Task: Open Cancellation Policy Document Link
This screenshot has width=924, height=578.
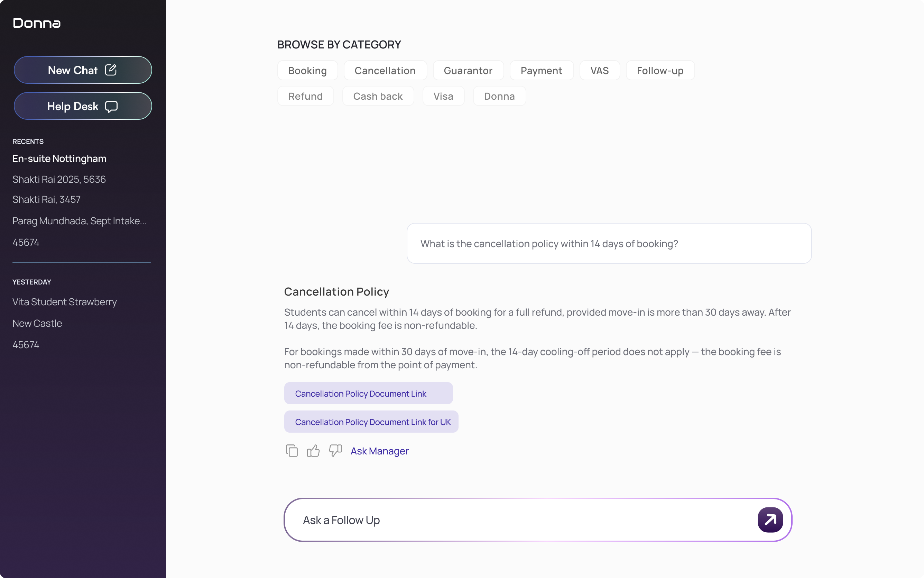Action: point(368,394)
